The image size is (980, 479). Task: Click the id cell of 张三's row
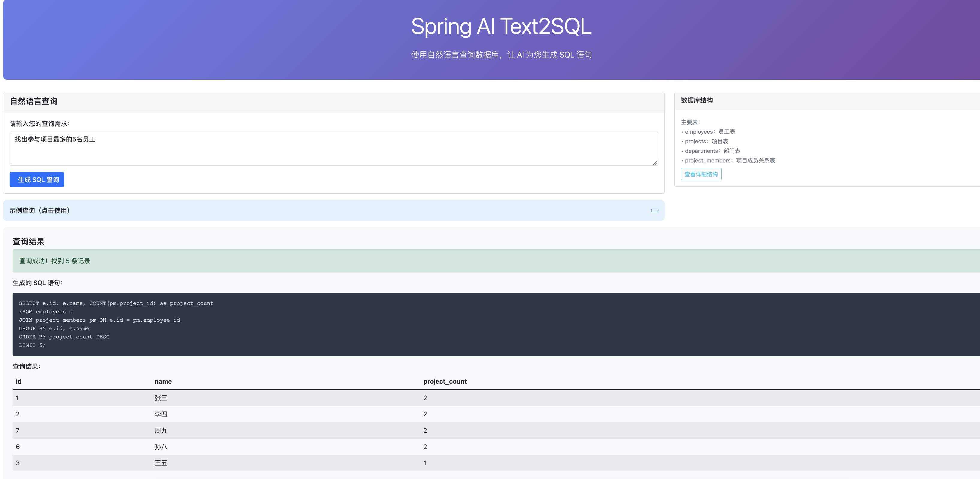[17, 398]
